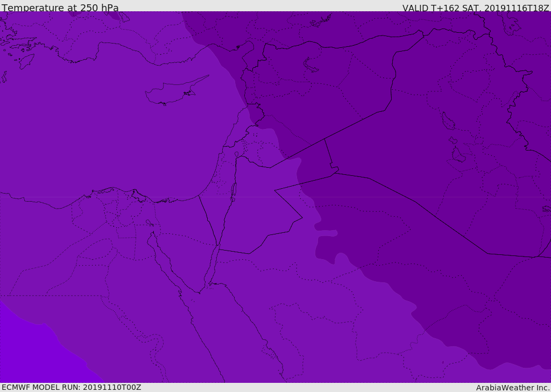This screenshot has width=551, height=392.
Task: Click Lake Razzaza southwest of Baghdad
Action: (458, 154)
